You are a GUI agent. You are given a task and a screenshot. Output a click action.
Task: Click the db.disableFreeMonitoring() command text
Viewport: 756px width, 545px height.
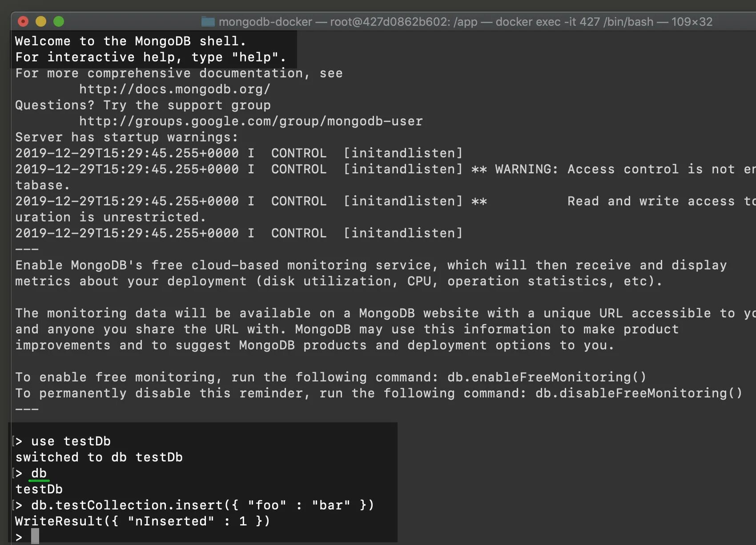pos(639,393)
